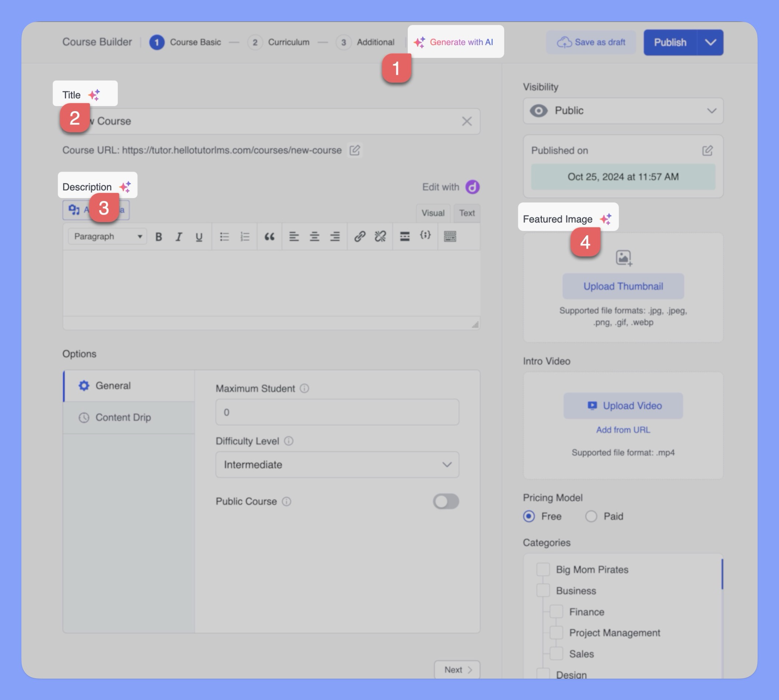Align text left
The image size is (779, 700).
click(x=294, y=236)
